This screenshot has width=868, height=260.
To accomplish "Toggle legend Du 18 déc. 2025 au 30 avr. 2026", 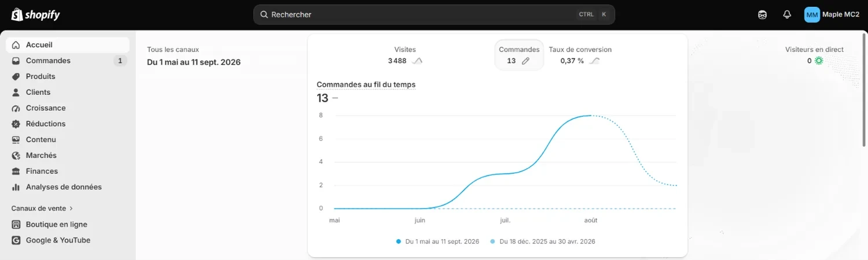I will 542,242.
